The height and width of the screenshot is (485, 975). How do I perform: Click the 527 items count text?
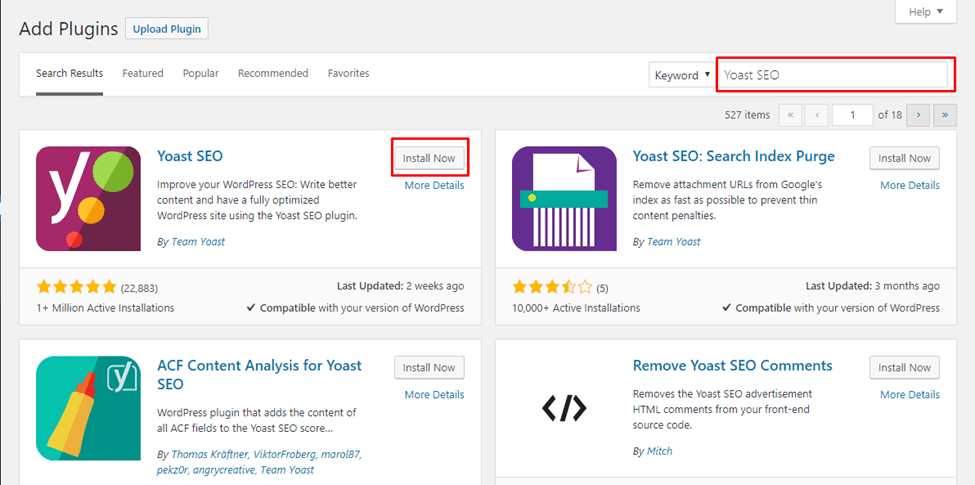click(x=747, y=115)
